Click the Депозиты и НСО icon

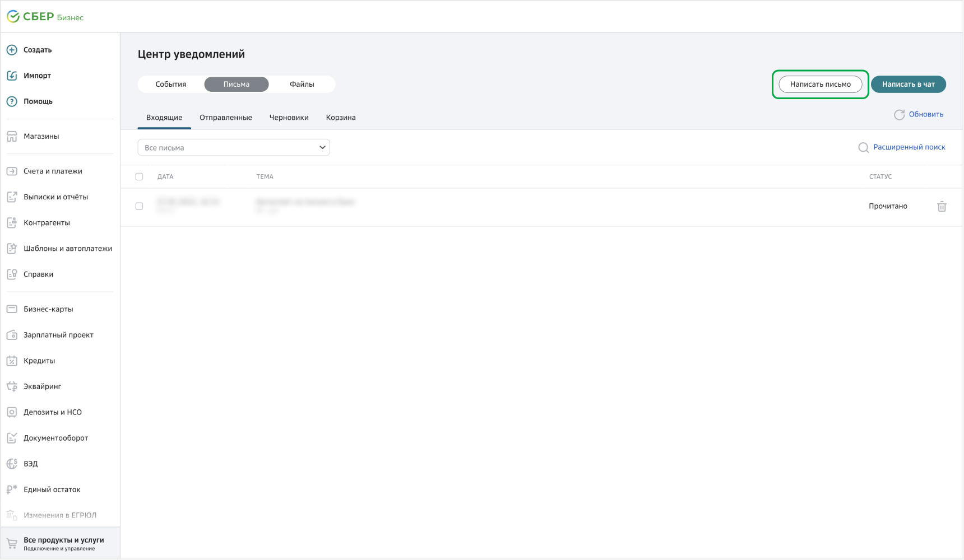(12, 412)
